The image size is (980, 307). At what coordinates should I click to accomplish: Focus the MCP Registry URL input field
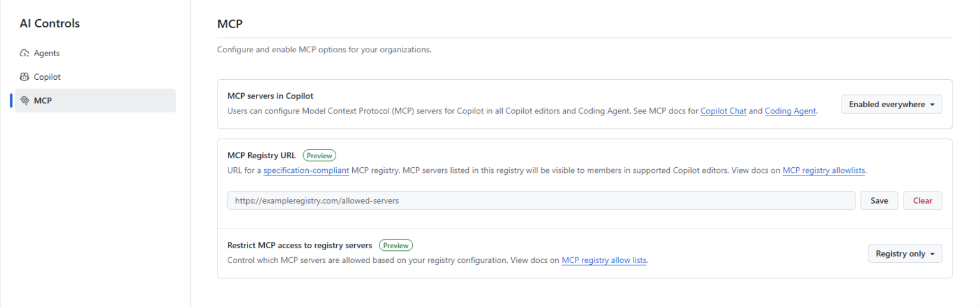[x=541, y=200]
